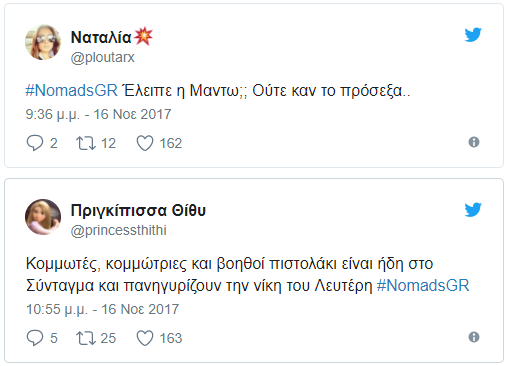Like the tweet with 162 likes

(145, 143)
